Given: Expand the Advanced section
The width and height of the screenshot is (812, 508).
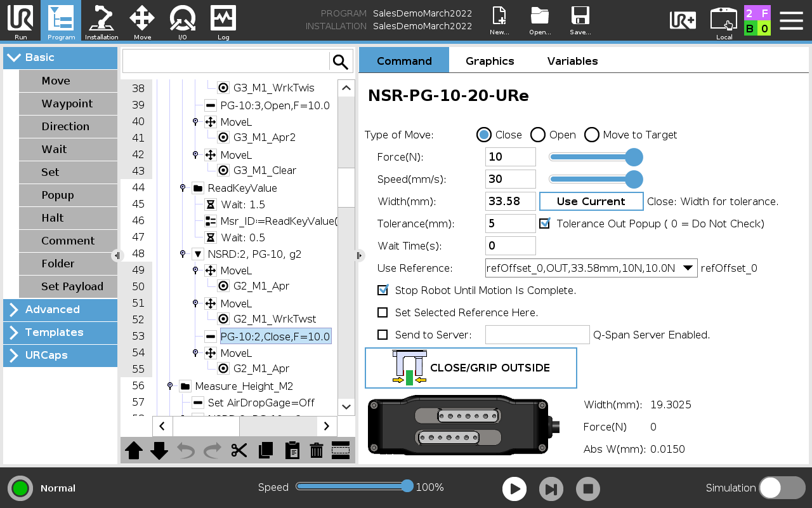Looking at the screenshot, I should click(x=60, y=309).
